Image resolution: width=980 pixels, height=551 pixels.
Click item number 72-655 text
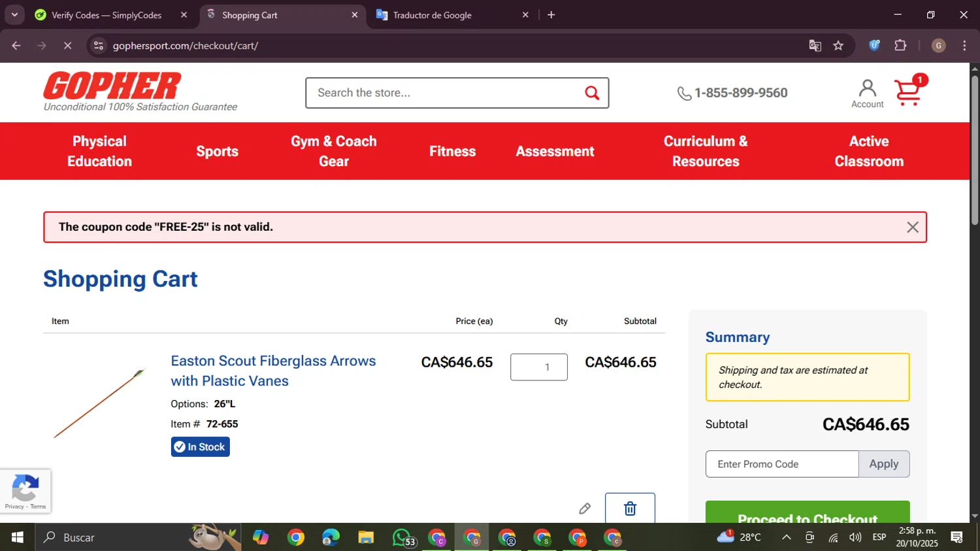pyautogui.click(x=222, y=424)
